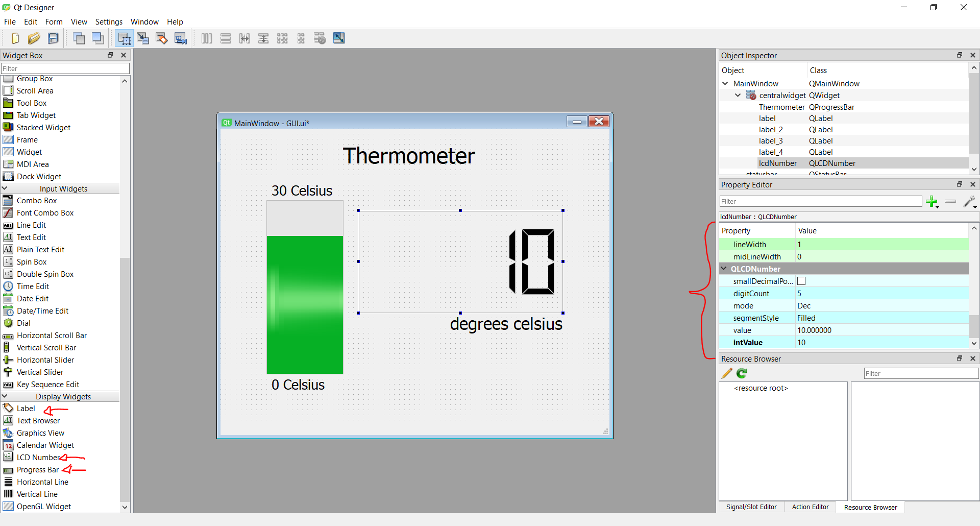This screenshot has width=980, height=526.
Task: Click the digitCount value 5
Action: pos(882,294)
